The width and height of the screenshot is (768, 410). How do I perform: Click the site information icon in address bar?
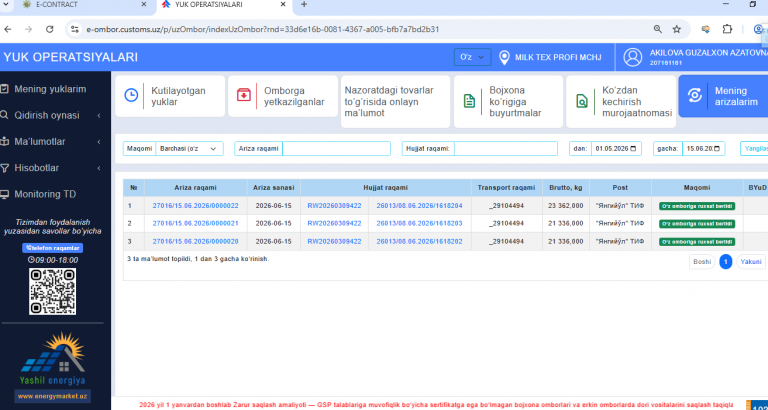[75, 29]
